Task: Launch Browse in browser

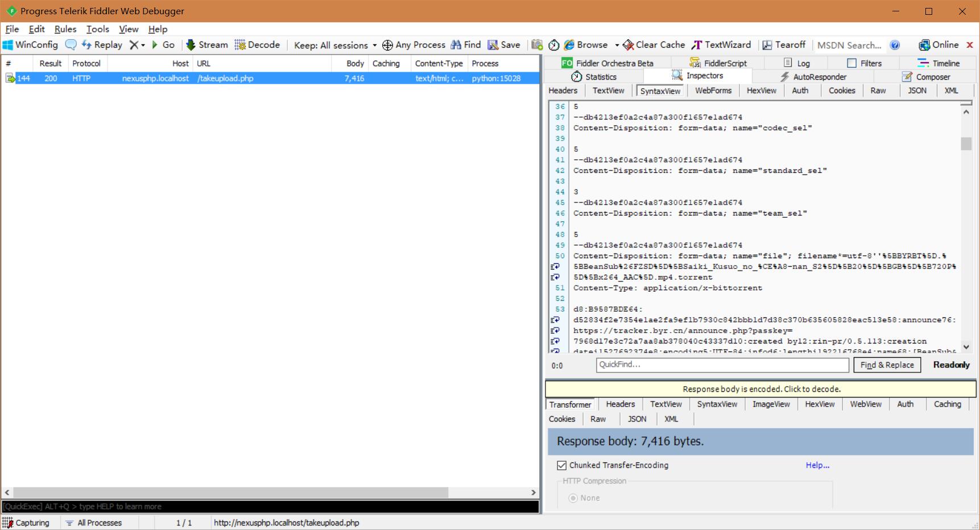Action: (x=586, y=45)
